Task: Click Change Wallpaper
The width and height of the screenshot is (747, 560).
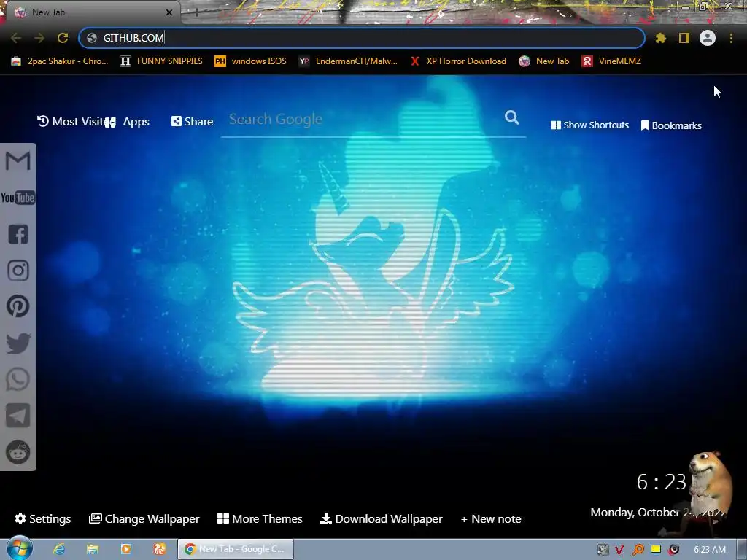Action: click(x=144, y=518)
